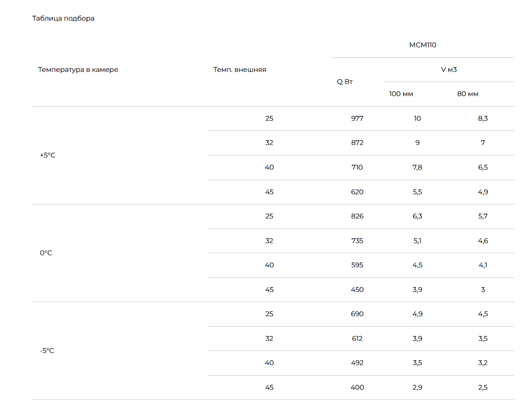Click the "Таблица подбора" heading
525x420 pixels.
coord(63,18)
